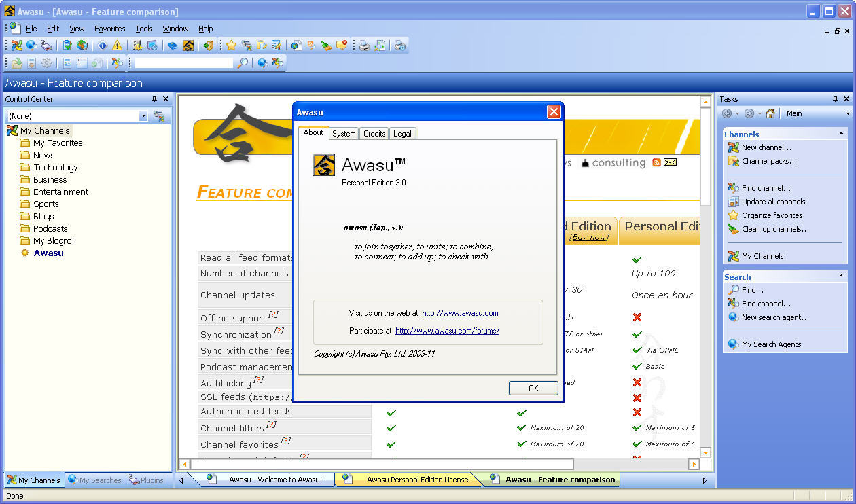Click the scroll down arrow of browser pane

pos(705,452)
